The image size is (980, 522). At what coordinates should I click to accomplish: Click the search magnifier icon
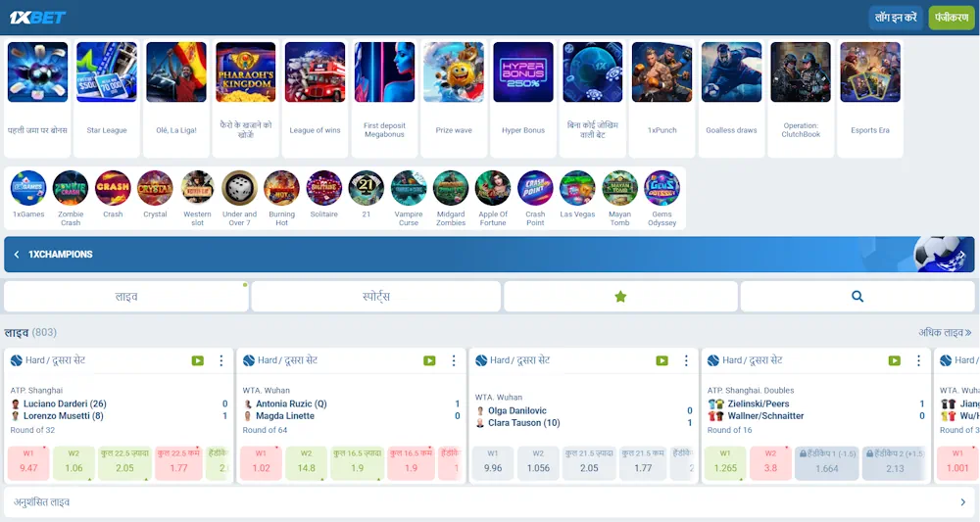coord(857,297)
